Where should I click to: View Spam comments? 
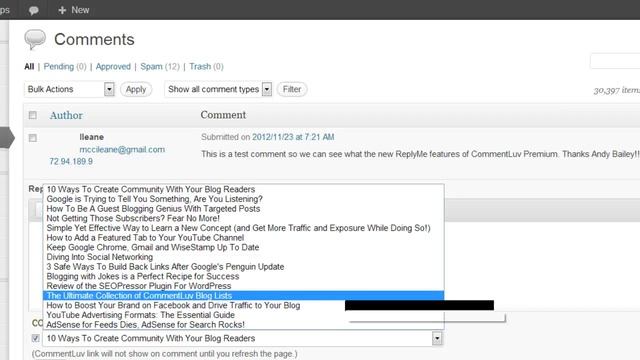click(151, 67)
